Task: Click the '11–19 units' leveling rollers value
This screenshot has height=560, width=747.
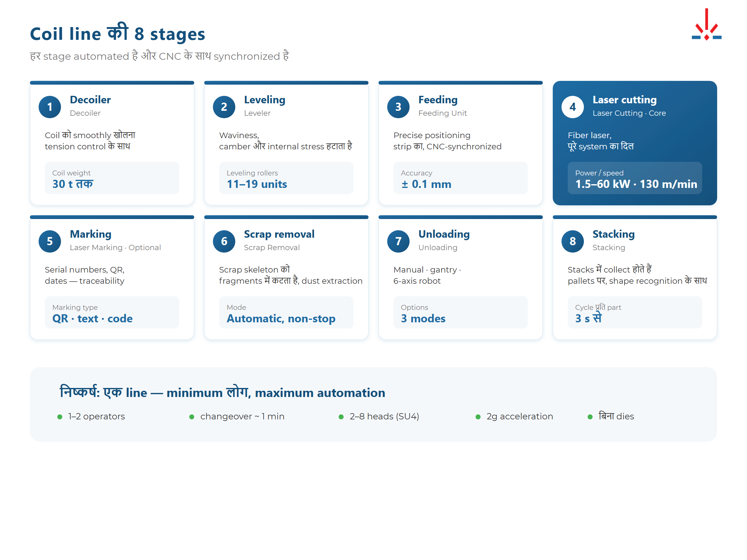Action: click(257, 184)
